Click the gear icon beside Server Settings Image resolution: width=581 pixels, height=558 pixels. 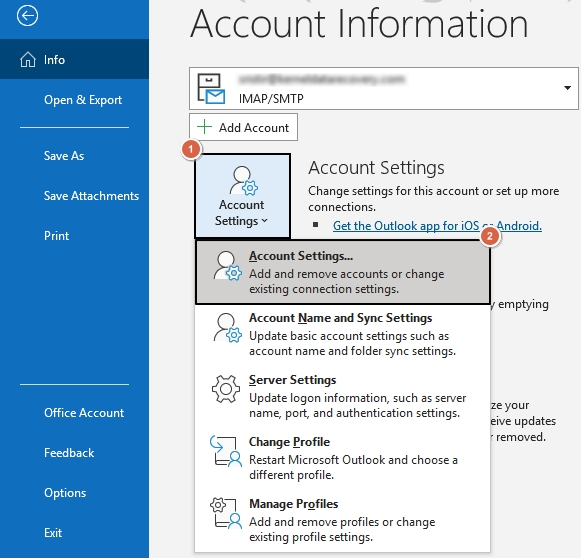pos(226,389)
